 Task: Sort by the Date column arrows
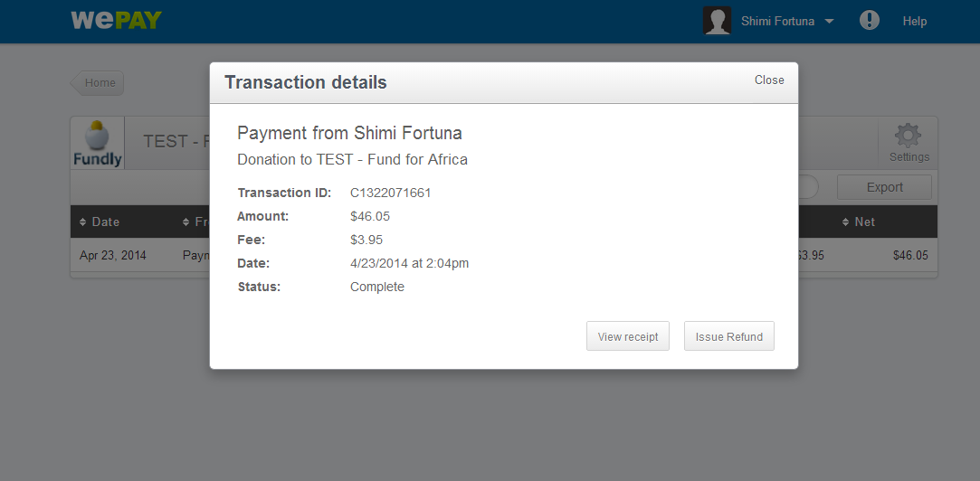(83, 222)
